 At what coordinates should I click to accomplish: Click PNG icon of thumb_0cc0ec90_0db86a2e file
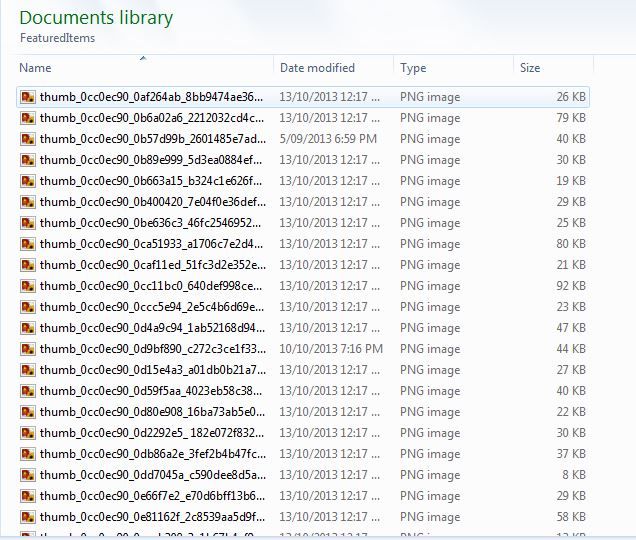click(28, 454)
